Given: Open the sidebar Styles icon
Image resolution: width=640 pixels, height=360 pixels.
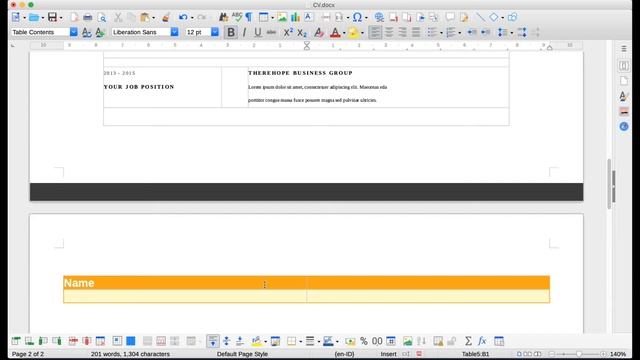Looking at the screenshot, I should coord(624,96).
